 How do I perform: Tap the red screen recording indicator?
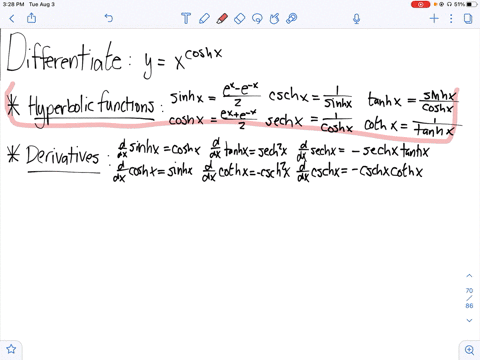pos(420,4)
